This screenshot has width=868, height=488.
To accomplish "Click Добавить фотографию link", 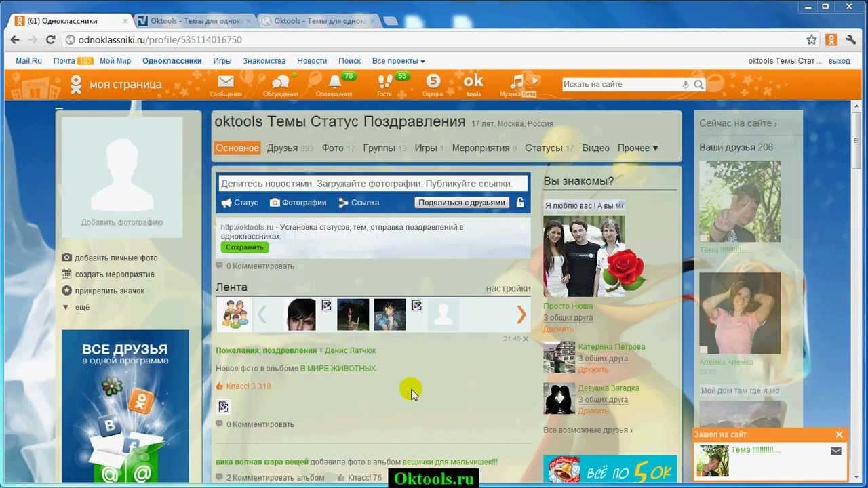I will (x=122, y=222).
